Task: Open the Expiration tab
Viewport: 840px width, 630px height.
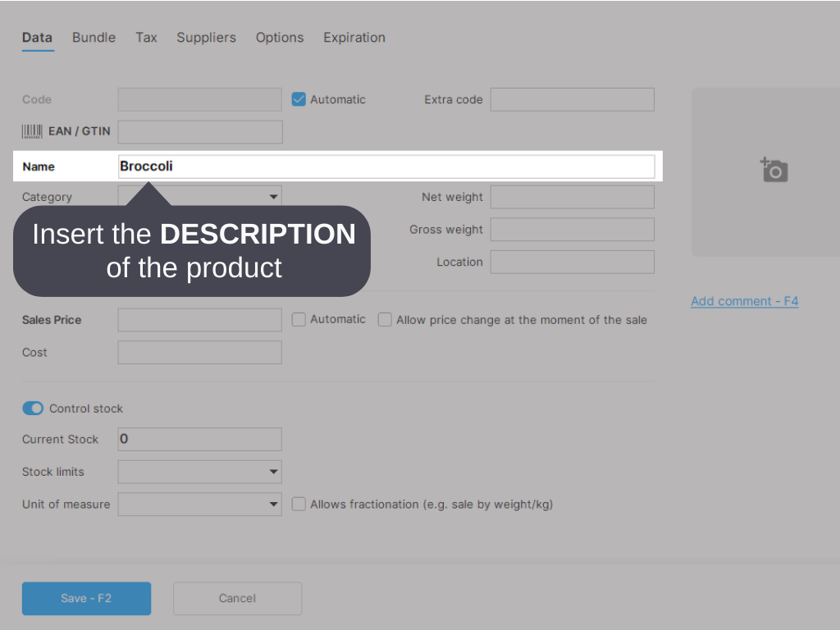Action: 354,38
